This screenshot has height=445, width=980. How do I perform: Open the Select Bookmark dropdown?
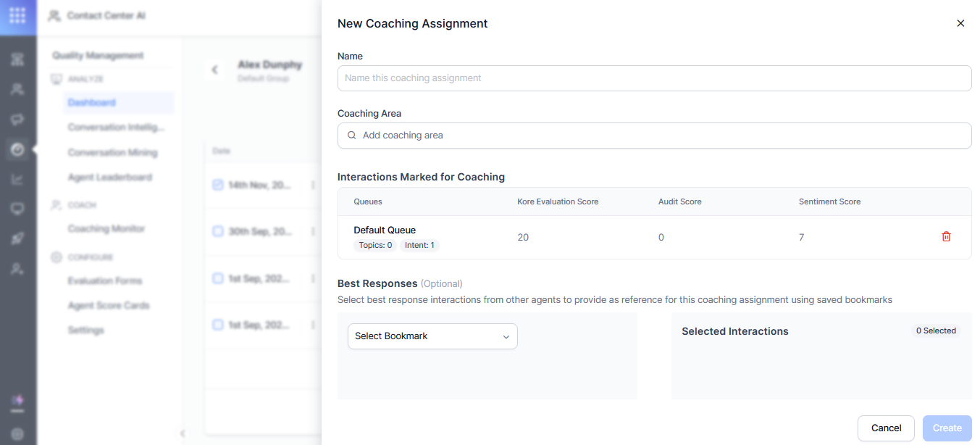tap(432, 336)
